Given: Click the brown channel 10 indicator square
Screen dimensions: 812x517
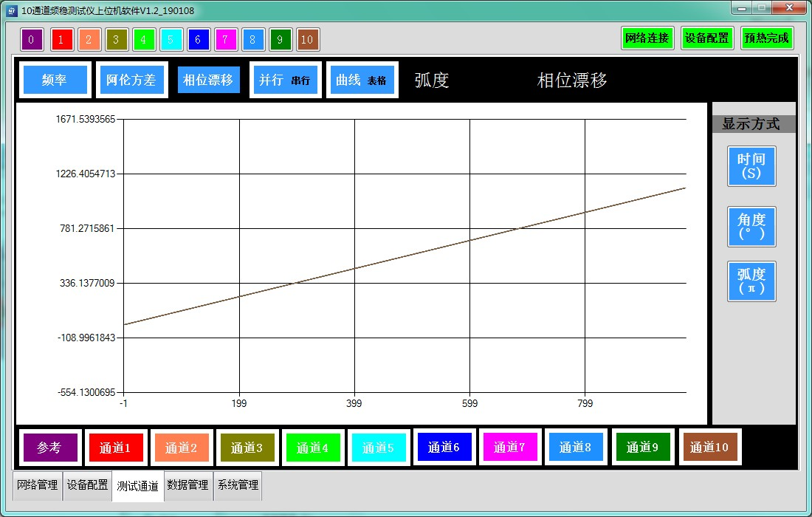Looking at the screenshot, I should pyautogui.click(x=308, y=40).
